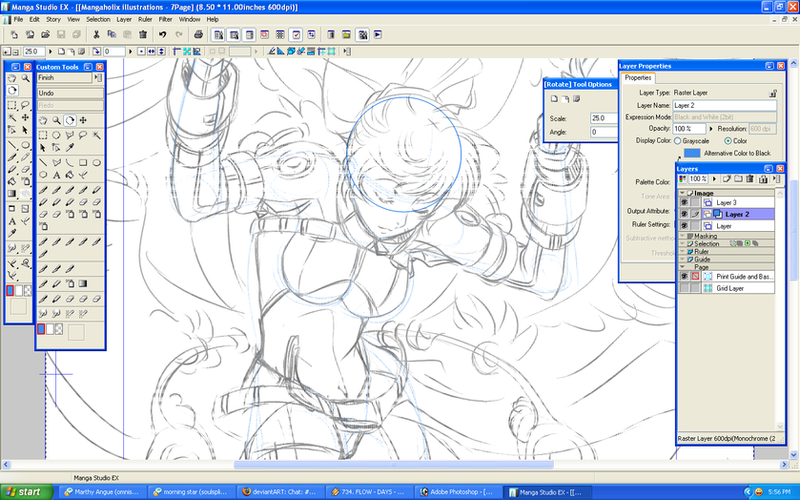Open zoom scale arrow in options bar
The height and width of the screenshot is (500, 800).
(50, 52)
